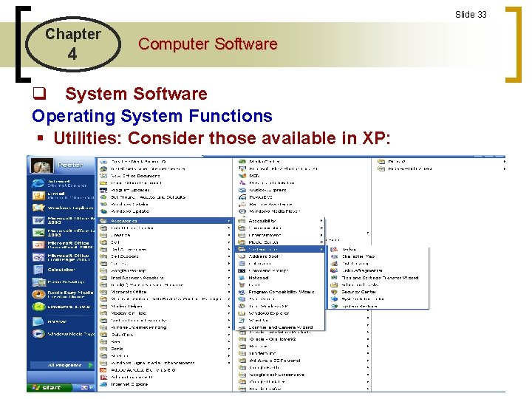The width and height of the screenshot is (532, 399).
Task: Expand the Accessibility submenu arrow
Action: 321,221
